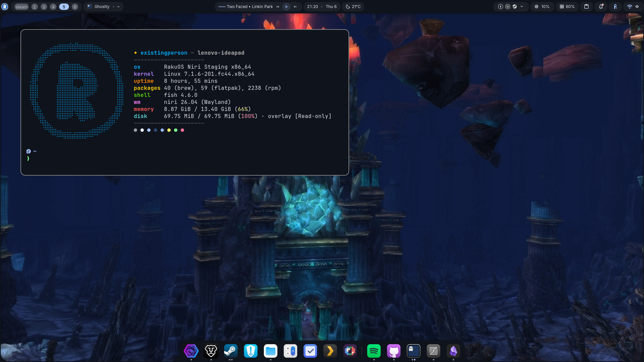Click the Steam tray icon
Image resolution: width=644 pixels, height=362 pixels.
[515, 7]
